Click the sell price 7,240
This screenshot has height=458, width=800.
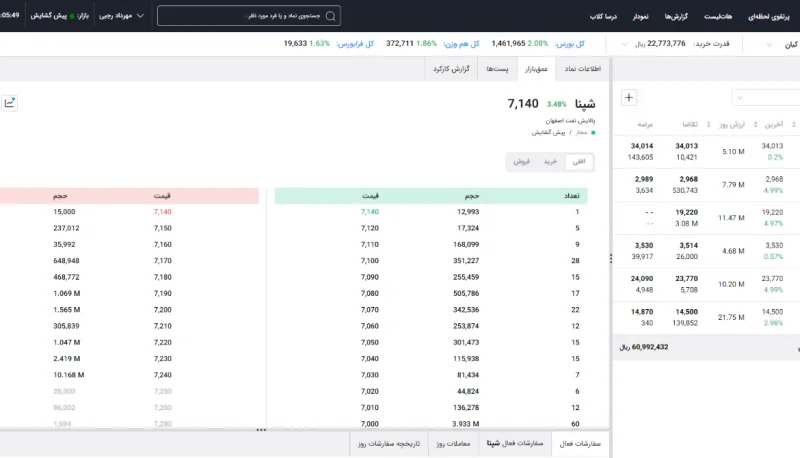click(163, 375)
